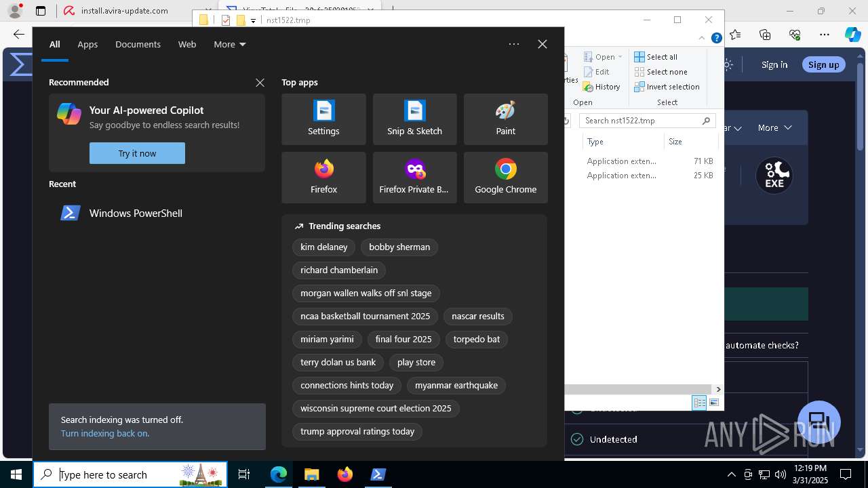Open taskbar clock and date

(810, 474)
